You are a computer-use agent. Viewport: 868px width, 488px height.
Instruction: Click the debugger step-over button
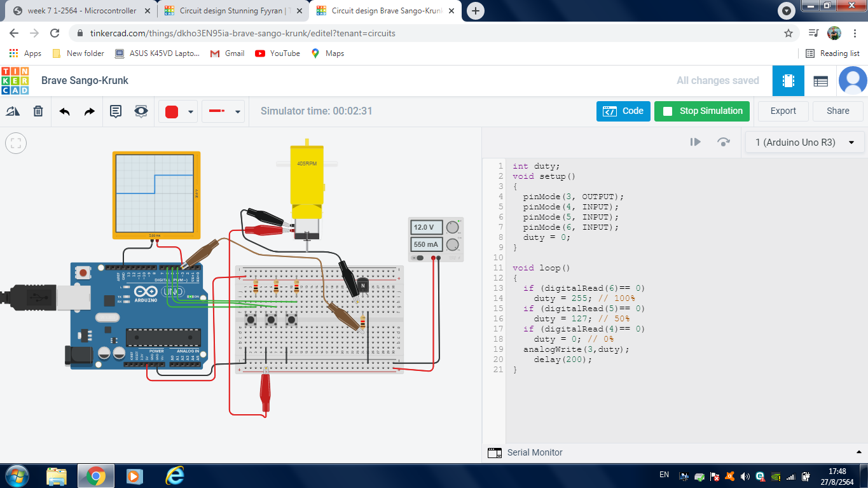click(x=724, y=143)
